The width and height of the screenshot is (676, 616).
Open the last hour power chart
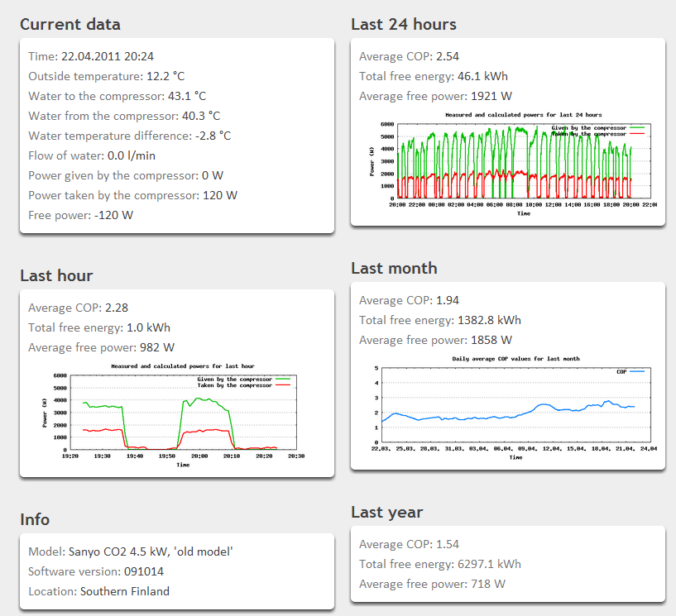176,415
